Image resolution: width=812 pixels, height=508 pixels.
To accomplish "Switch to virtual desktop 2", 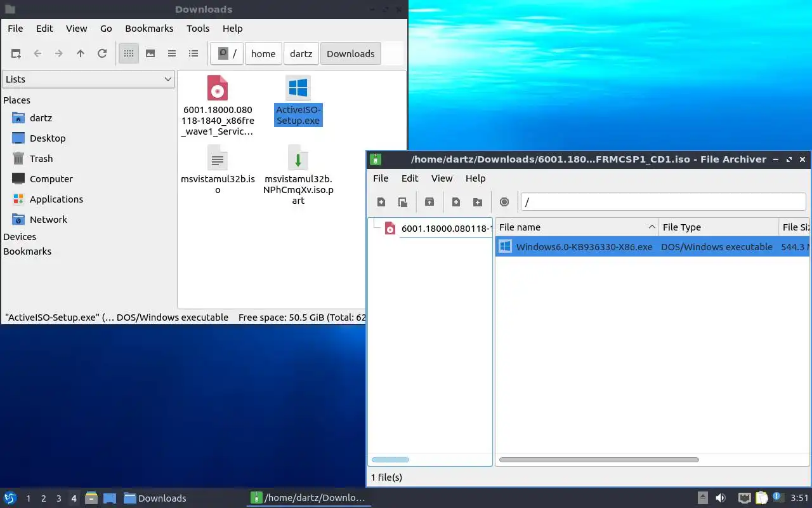I will (43, 498).
